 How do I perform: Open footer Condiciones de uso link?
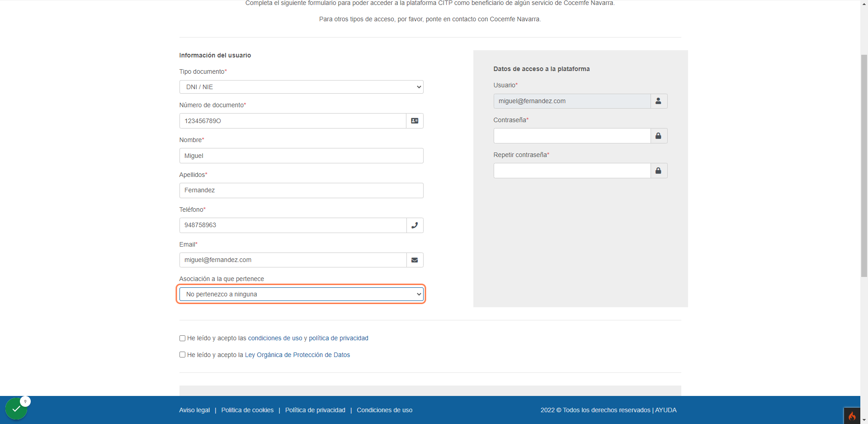pyautogui.click(x=385, y=410)
